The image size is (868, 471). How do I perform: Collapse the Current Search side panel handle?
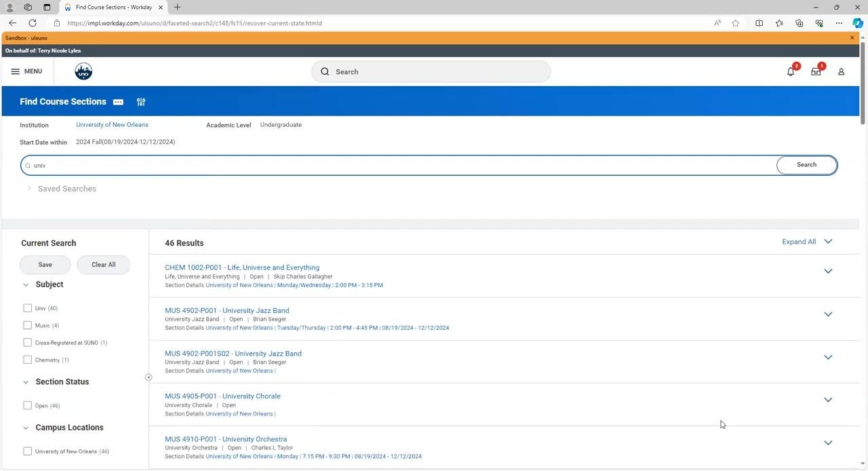(x=149, y=377)
